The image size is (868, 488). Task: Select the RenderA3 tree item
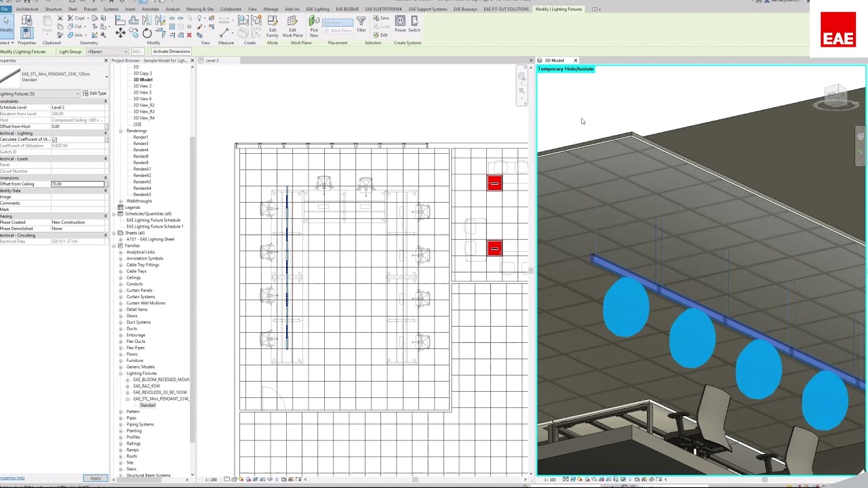(x=142, y=182)
